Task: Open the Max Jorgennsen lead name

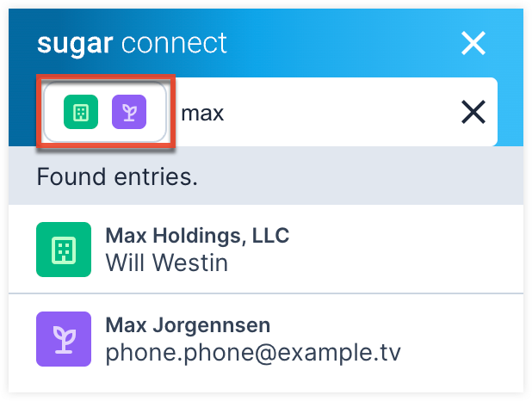Action: [188, 325]
